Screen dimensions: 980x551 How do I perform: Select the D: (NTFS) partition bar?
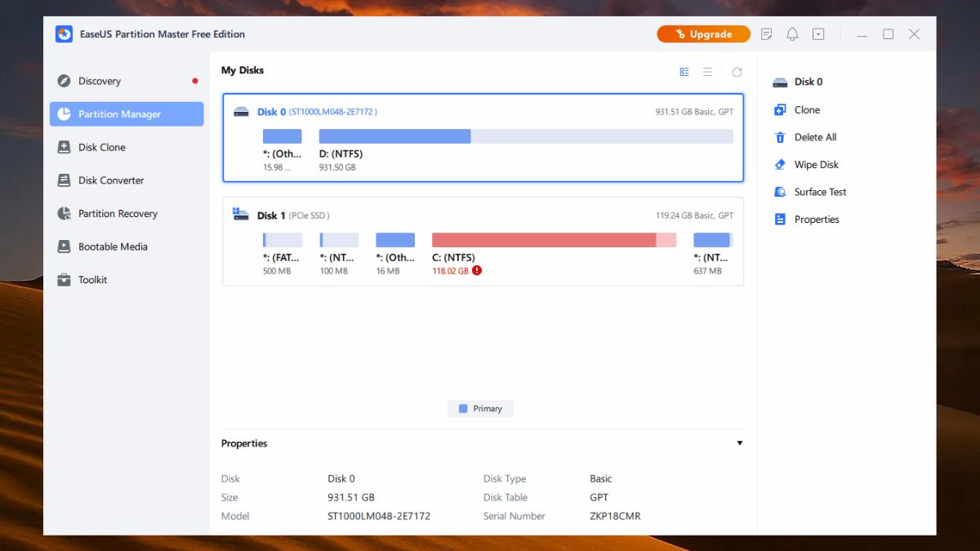526,136
